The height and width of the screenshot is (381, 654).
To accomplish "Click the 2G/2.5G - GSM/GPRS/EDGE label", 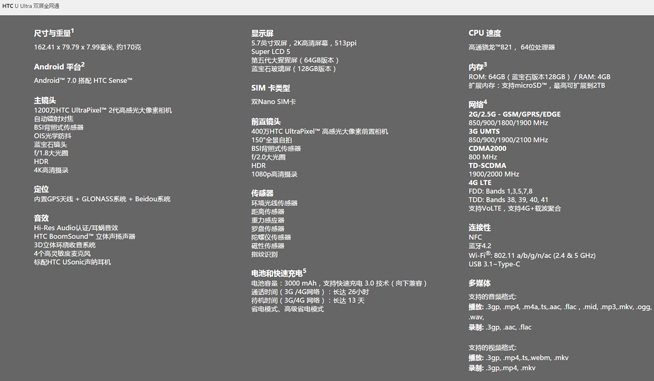I will pos(514,114).
